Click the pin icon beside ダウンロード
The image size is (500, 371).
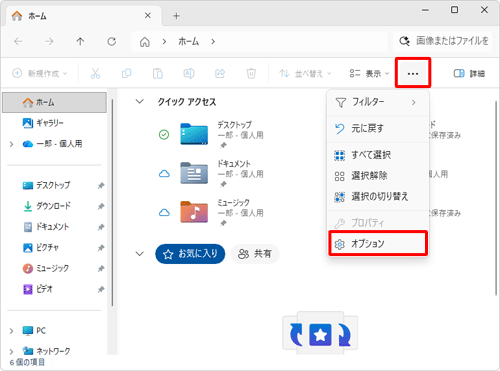tap(101, 206)
